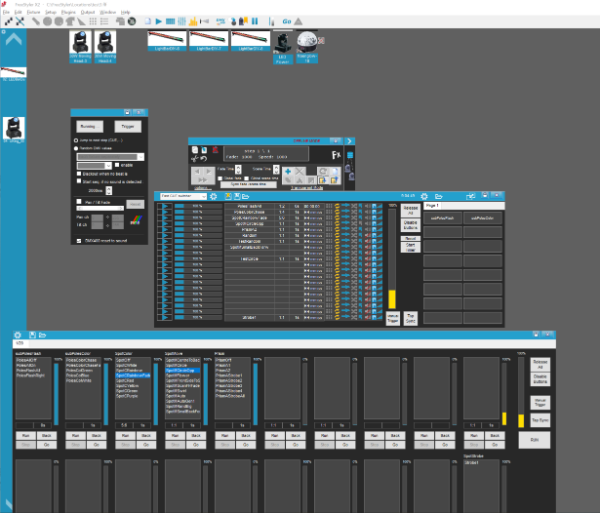
Task: Click the FX icon in the cue editor
Action: click(x=335, y=154)
